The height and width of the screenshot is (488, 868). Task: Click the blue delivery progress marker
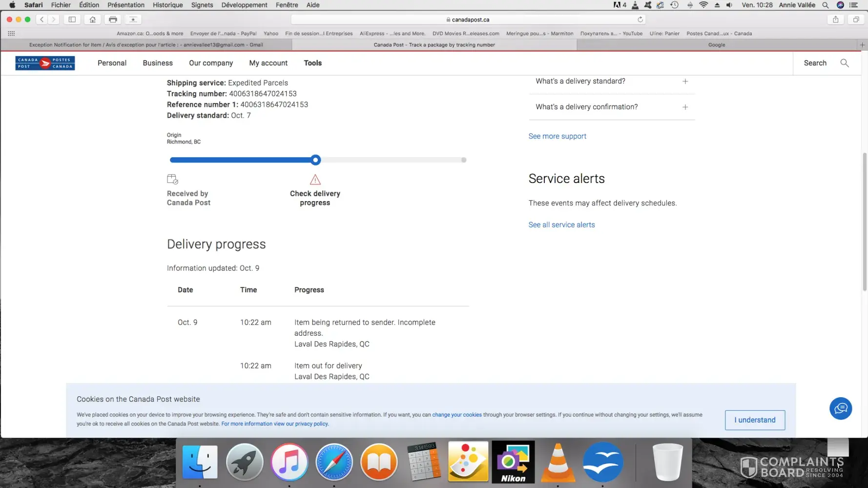coord(315,160)
